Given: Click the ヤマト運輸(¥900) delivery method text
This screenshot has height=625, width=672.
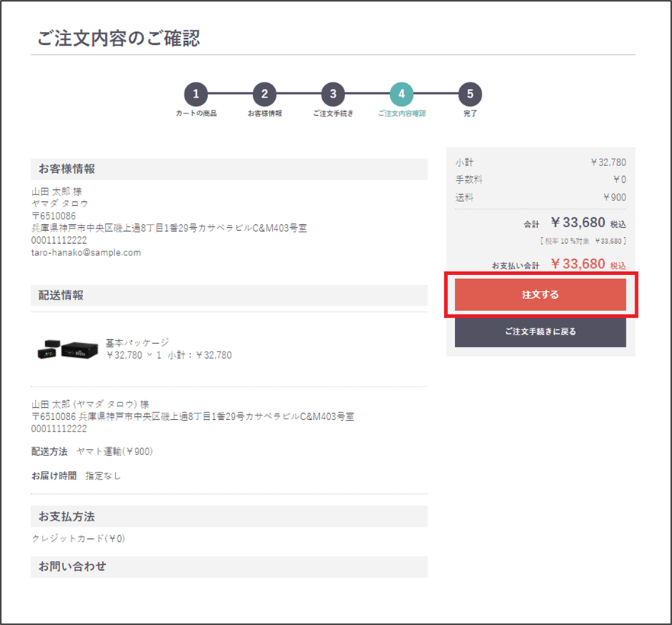Looking at the screenshot, I should point(114,451).
